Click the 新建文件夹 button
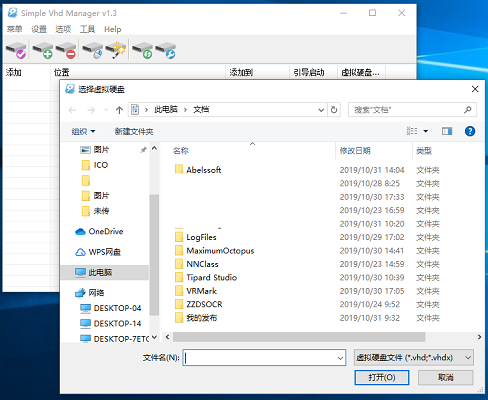 click(134, 131)
